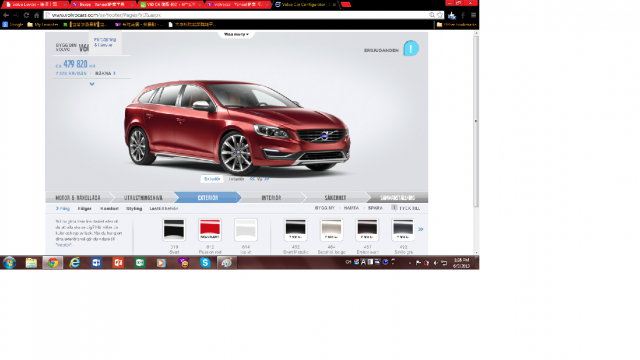Open Word from the taskbar

pos(96,262)
